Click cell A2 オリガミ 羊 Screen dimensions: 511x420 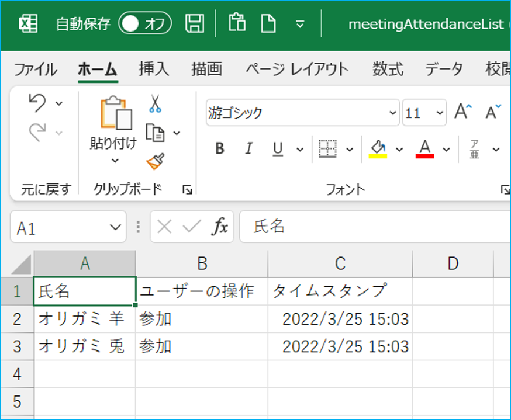[85, 319]
